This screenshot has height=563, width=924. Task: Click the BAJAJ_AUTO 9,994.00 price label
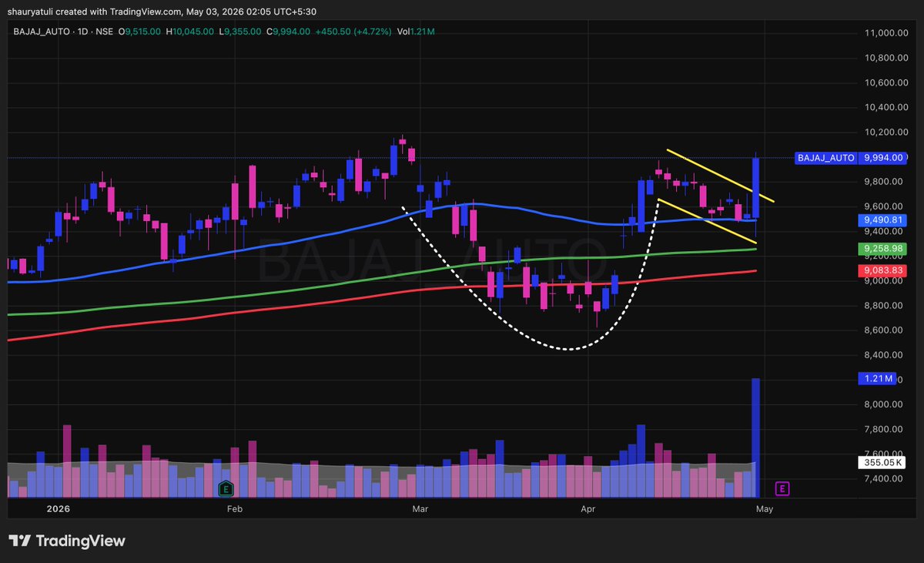click(x=849, y=158)
